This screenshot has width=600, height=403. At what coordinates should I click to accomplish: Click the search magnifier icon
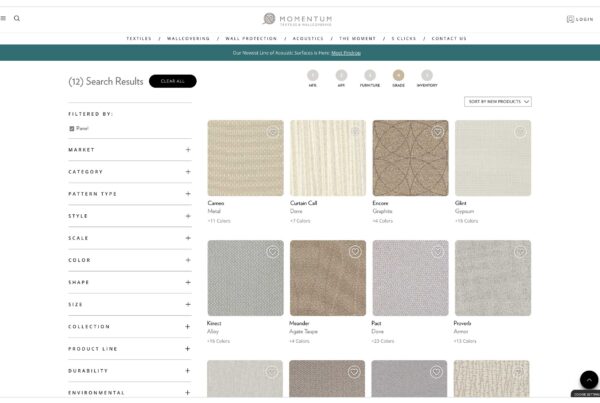tap(17, 18)
